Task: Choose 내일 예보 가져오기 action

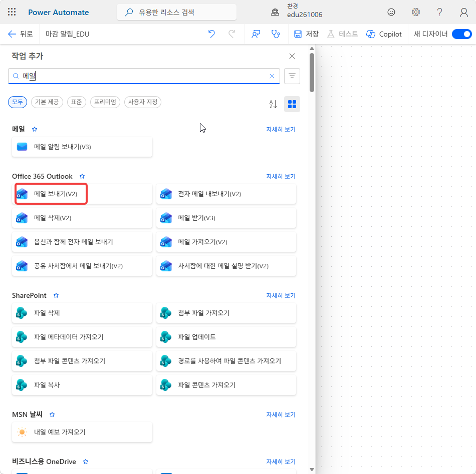Action: pyautogui.click(x=82, y=432)
